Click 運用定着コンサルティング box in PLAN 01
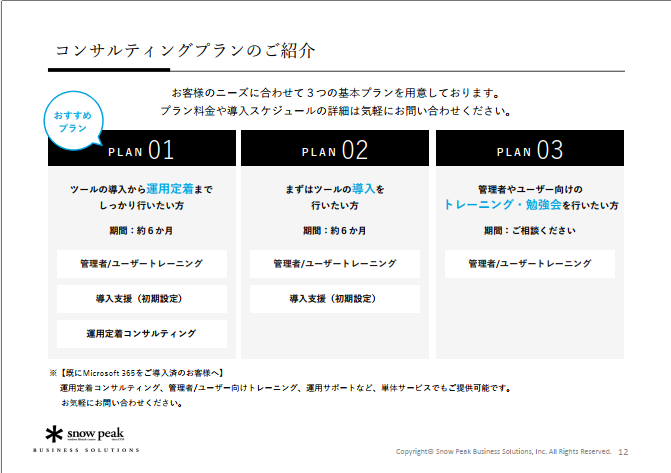The image size is (671, 473). point(142,334)
